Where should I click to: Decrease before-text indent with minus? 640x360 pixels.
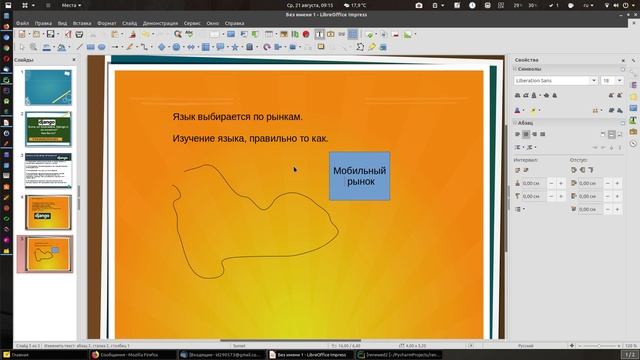(608, 183)
